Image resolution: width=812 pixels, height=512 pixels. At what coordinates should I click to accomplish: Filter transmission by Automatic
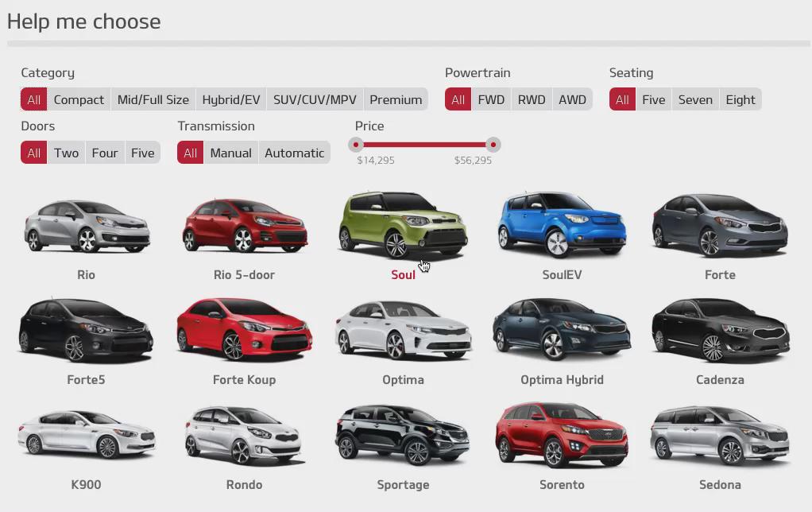coord(294,153)
